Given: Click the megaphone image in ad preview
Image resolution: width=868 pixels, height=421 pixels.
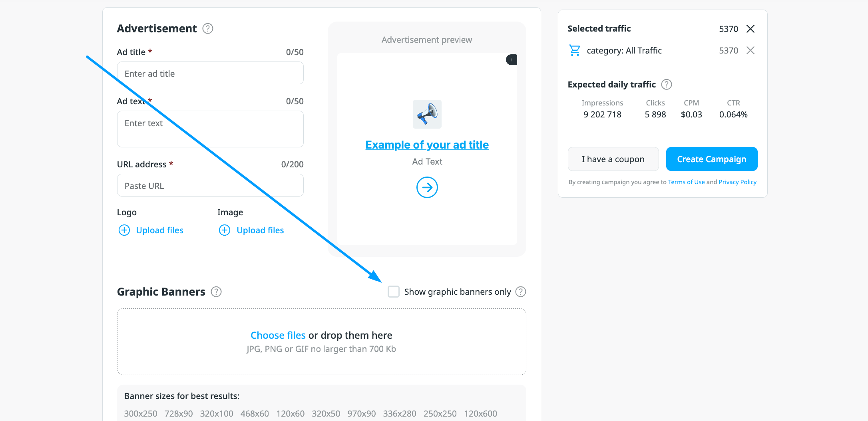Looking at the screenshot, I should (427, 114).
